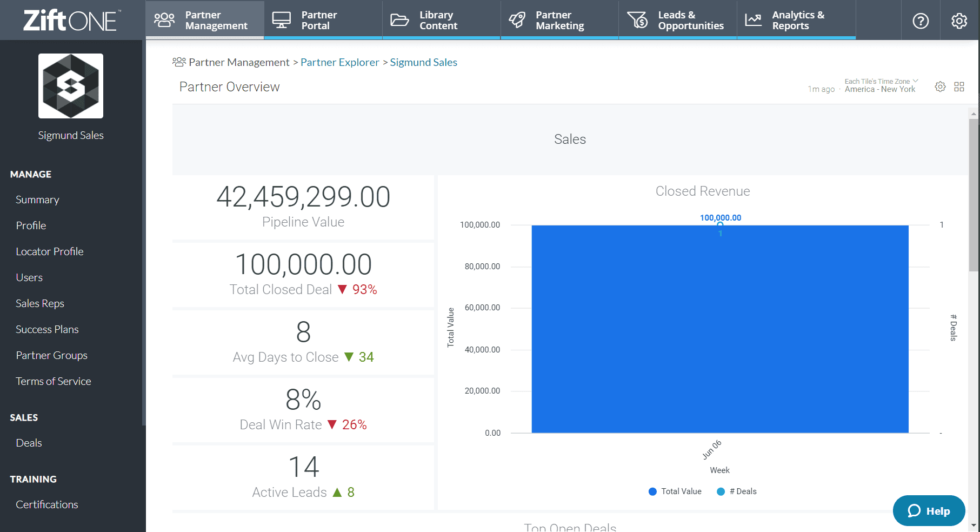This screenshot has height=532, width=980.
Task: Click the dashboard vertical scrollbar thumb
Action: click(x=974, y=195)
